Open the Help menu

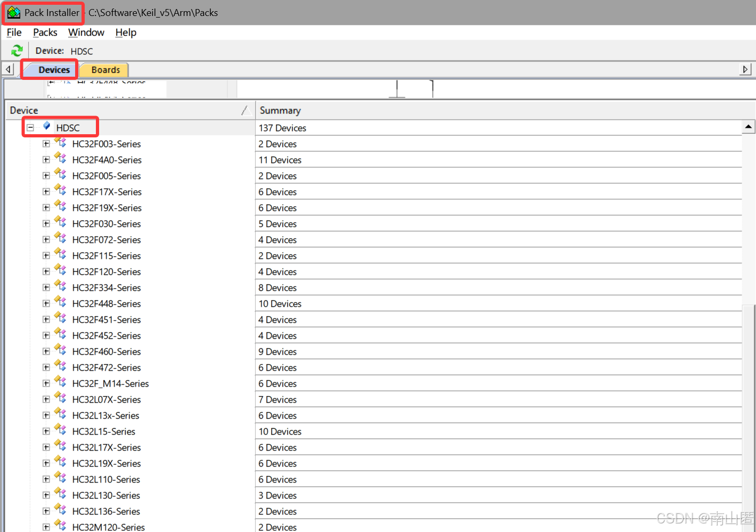[x=126, y=32]
